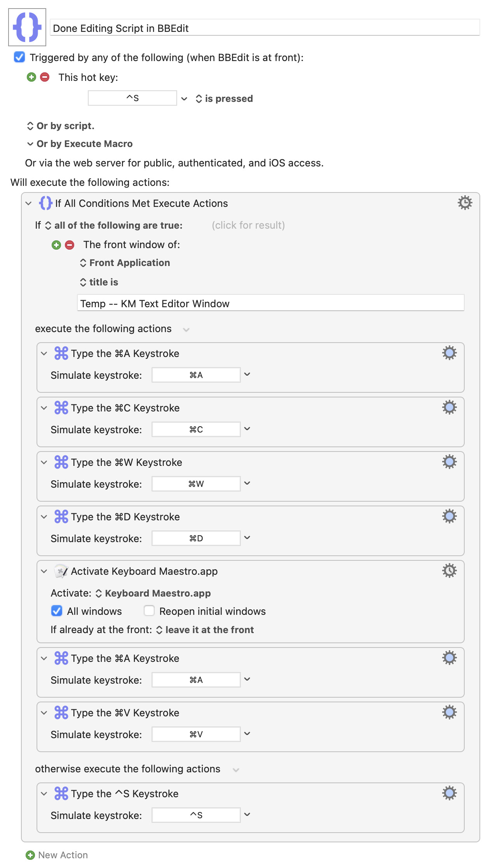Uncheck the All windows option

(57, 611)
